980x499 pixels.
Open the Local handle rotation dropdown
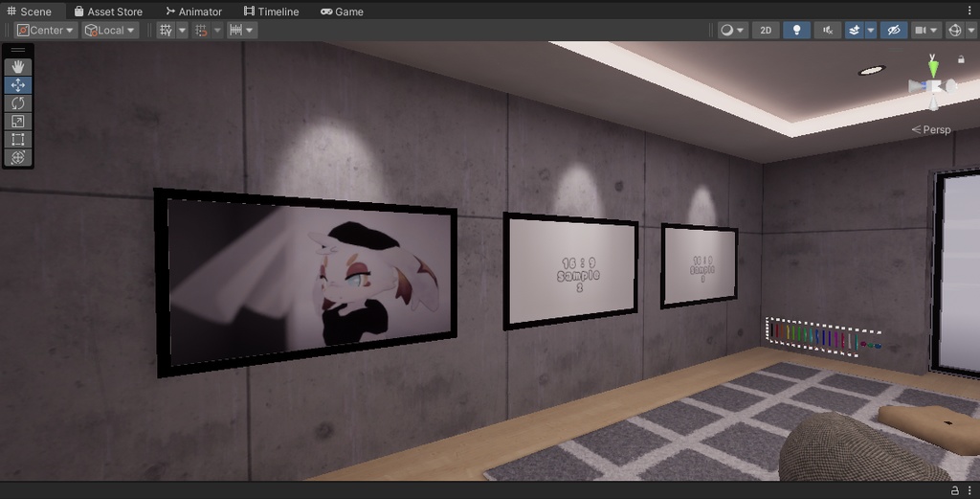[x=110, y=30]
